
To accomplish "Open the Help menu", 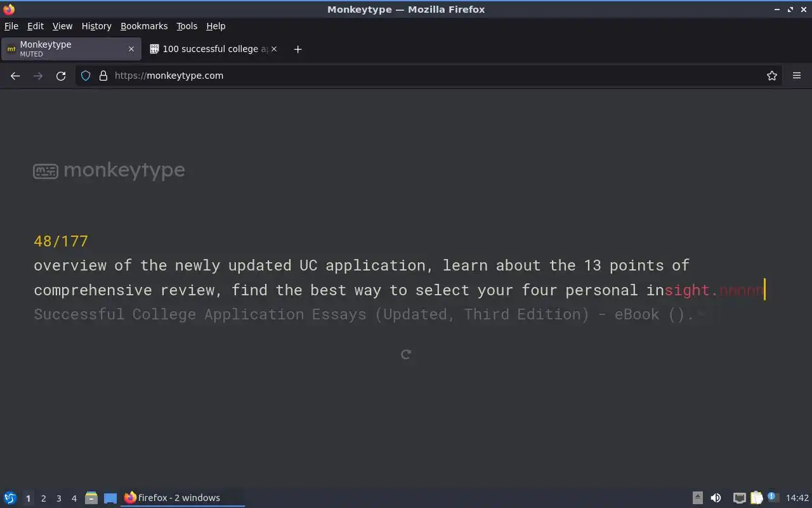I will pos(216,26).
